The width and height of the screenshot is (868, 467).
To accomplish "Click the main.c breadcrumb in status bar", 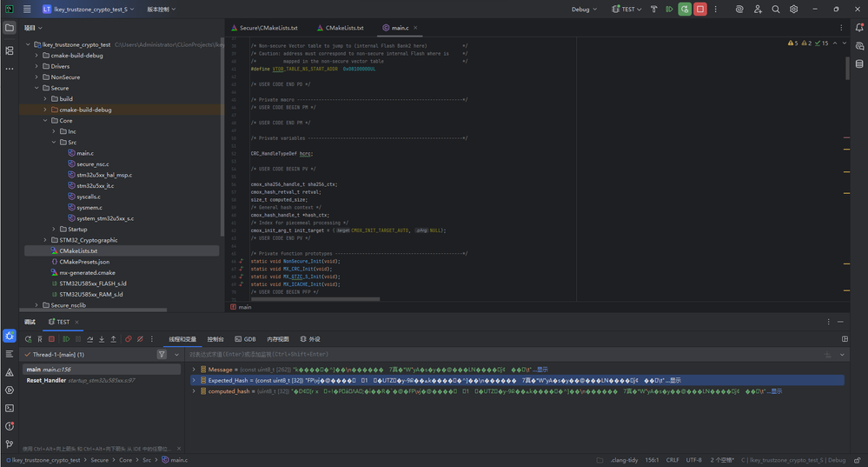I will tap(177, 460).
